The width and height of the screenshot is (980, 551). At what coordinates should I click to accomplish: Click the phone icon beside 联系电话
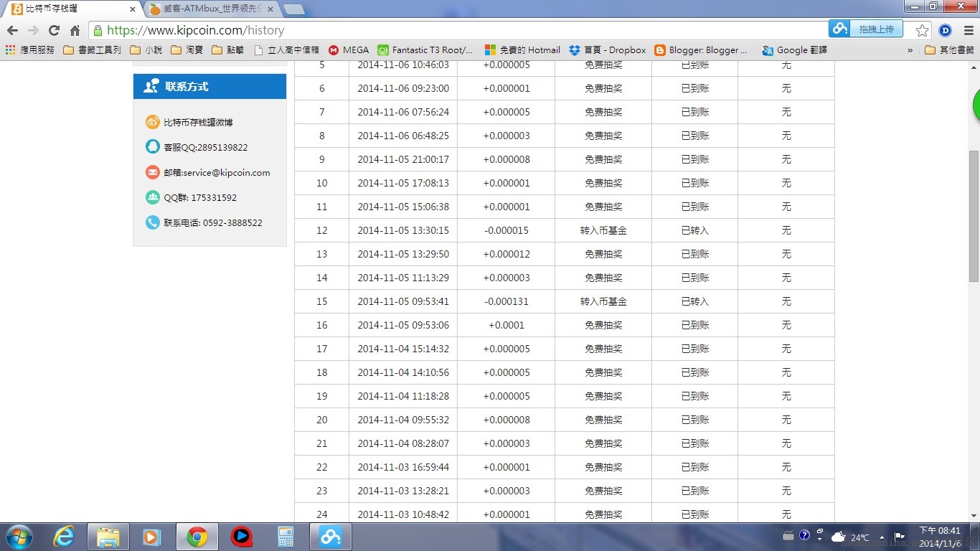pos(152,222)
